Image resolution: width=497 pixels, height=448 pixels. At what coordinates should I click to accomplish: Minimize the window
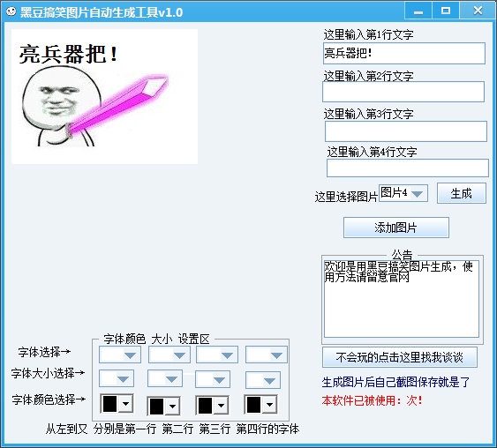tap(418, 11)
